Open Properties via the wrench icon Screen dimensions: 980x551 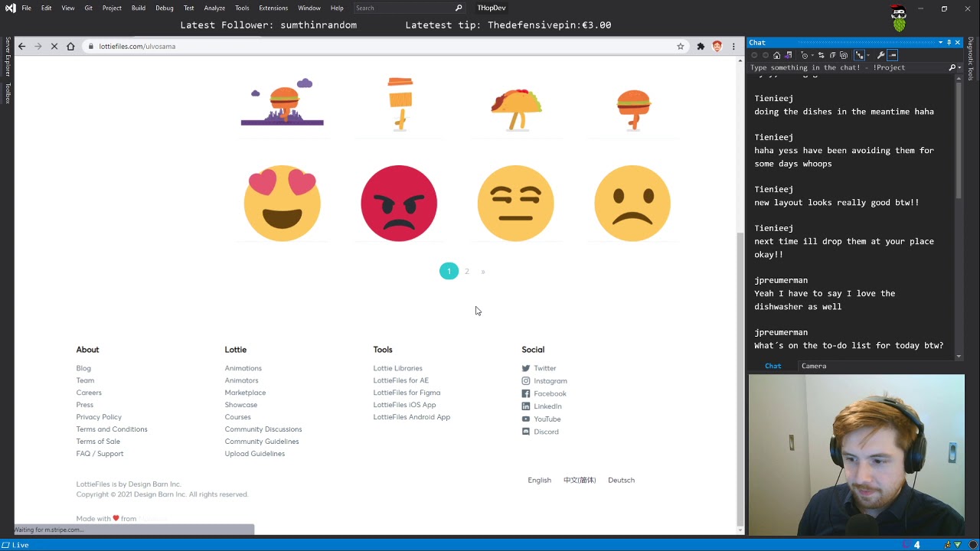880,55
